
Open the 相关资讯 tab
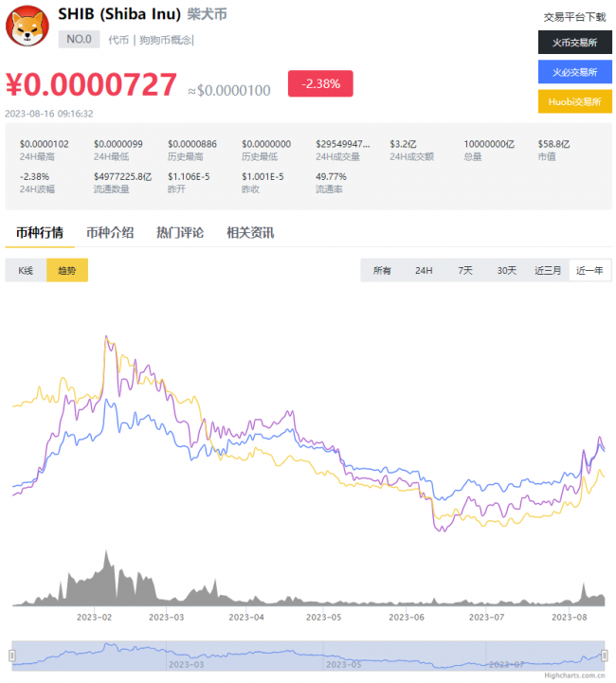click(250, 233)
